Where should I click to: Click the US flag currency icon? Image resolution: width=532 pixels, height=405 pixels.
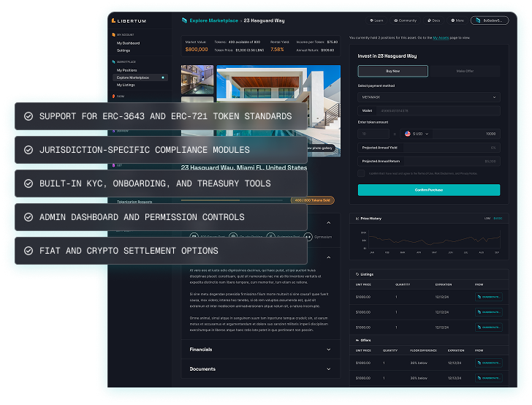pyautogui.click(x=406, y=134)
